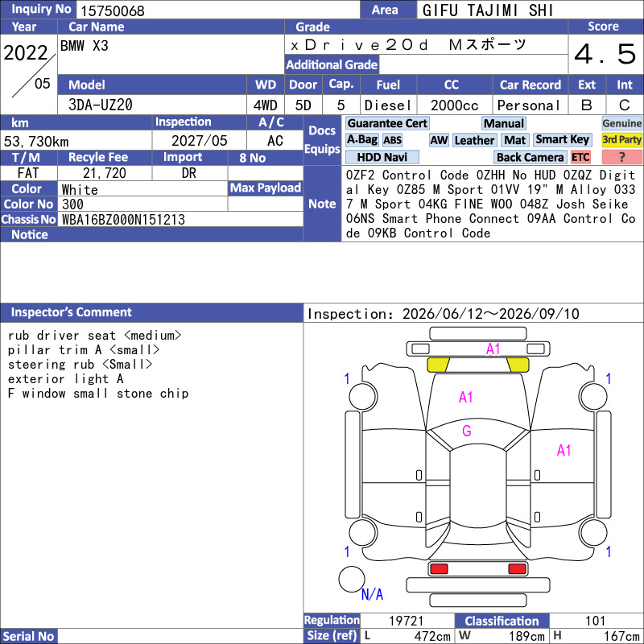The width and height of the screenshot is (644, 644).
Task: Click the AW equipment badge
Action: [x=439, y=140]
